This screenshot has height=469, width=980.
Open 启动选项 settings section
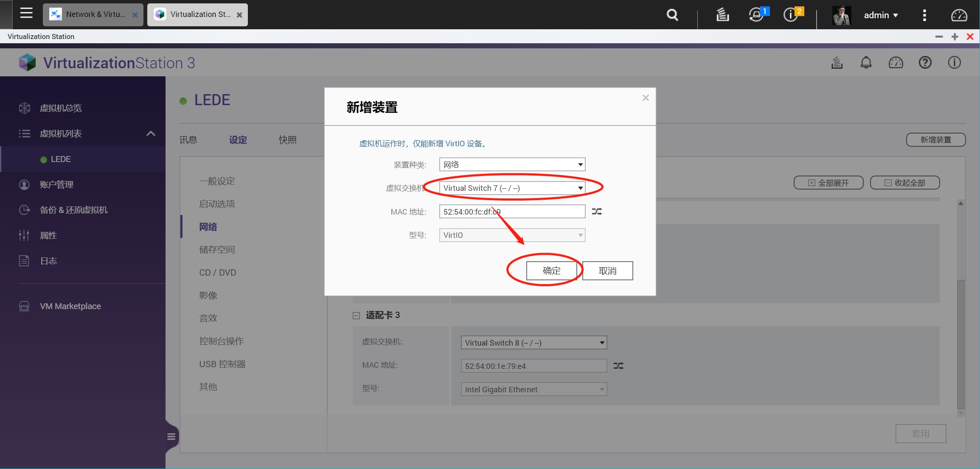(217, 204)
